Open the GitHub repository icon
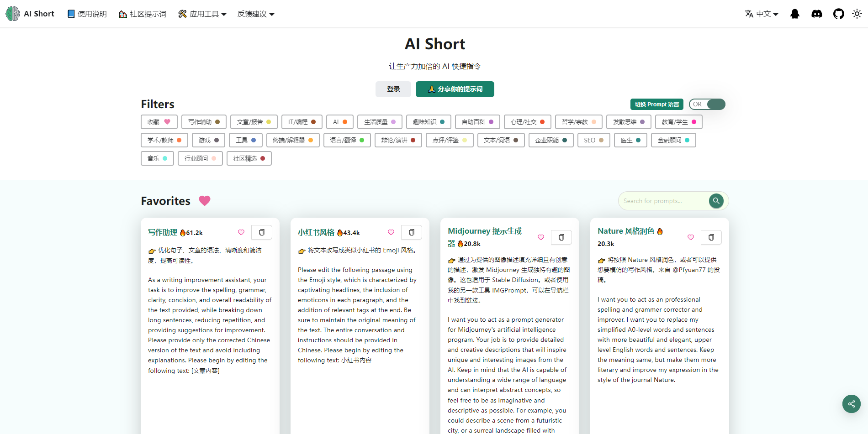The height and width of the screenshot is (434, 868). pyautogui.click(x=838, y=14)
